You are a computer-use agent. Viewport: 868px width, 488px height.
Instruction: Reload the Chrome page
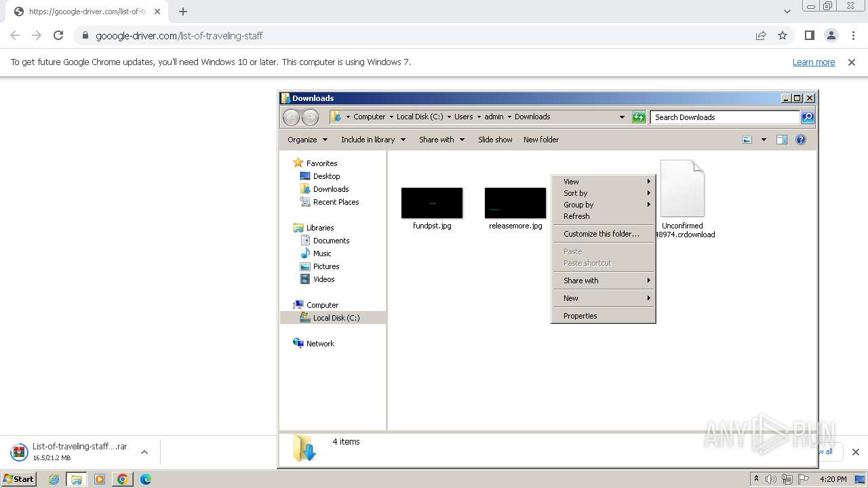coord(58,35)
